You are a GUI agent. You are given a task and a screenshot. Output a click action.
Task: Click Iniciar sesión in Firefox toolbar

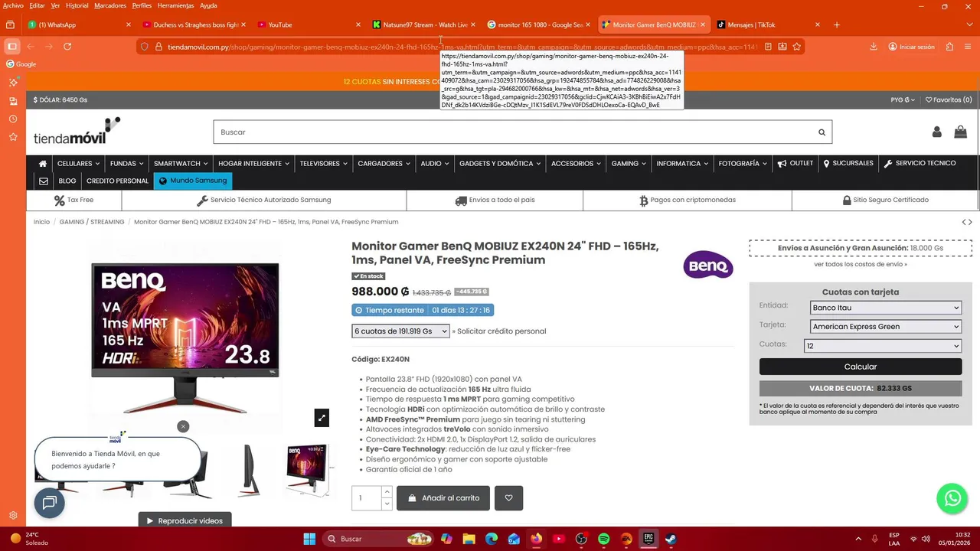point(911,47)
